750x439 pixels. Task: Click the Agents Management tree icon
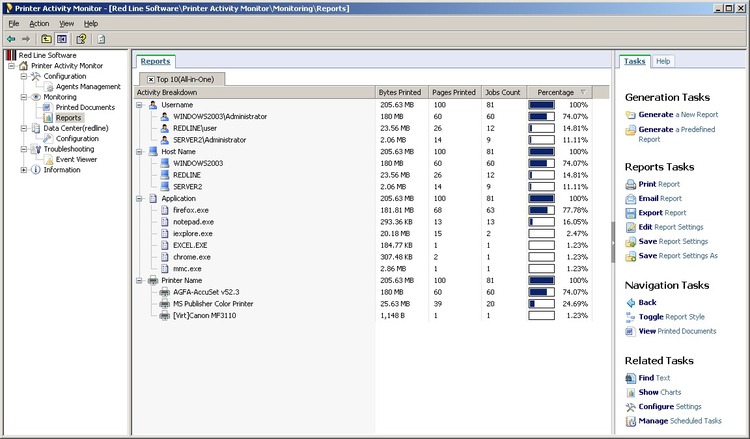tap(48, 87)
